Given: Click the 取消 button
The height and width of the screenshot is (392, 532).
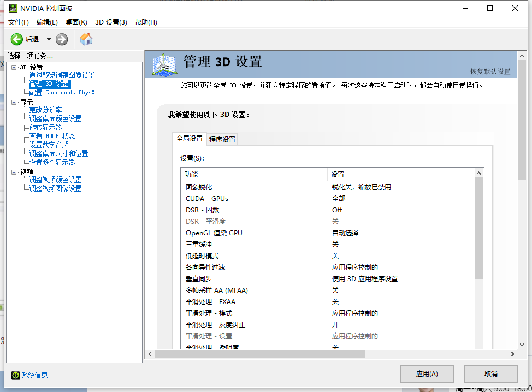Looking at the screenshot, I should tap(490, 374).
